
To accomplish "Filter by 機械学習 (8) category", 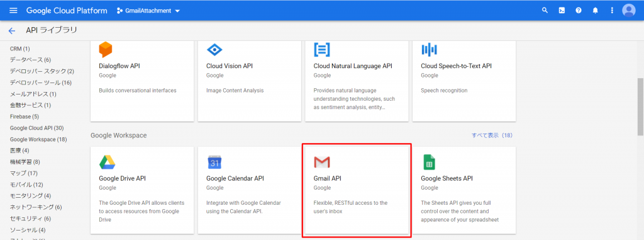I will point(25,162).
